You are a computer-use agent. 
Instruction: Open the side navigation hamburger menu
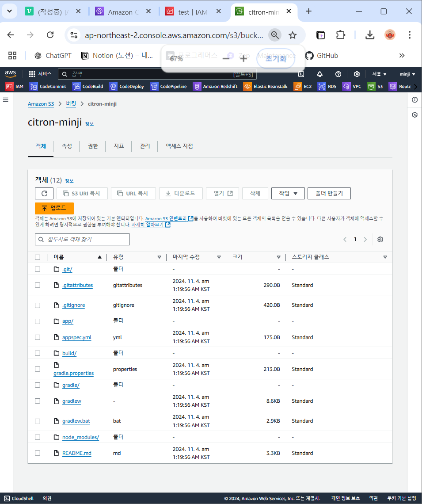point(5,100)
